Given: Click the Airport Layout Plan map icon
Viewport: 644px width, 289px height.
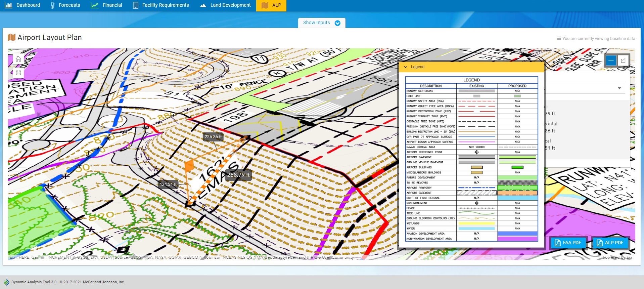Looking at the screenshot, I should pyautogui.click(x=12, y=37).
